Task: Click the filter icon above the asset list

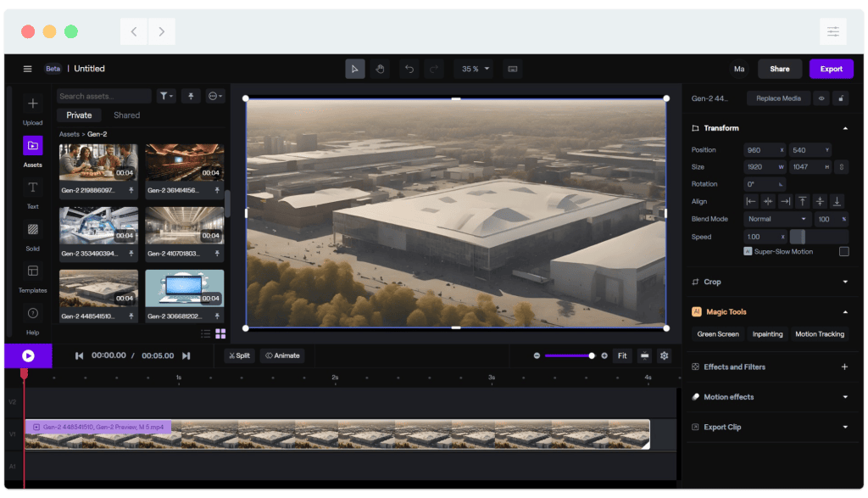Action: [x=164, y=96]
